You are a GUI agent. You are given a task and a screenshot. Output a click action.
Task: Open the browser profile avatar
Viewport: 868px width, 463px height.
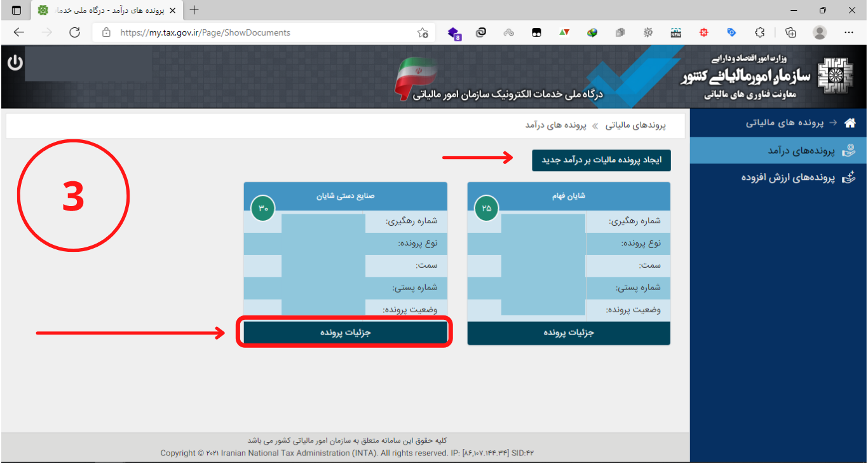pyautogui.click(x=820, y=32)
